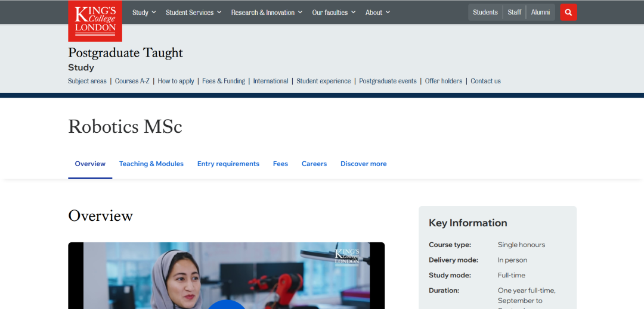The width and height of the screenshot is (644, 309).
Task: Expand the Study dropdown menu
Action: tap(144, 13)
